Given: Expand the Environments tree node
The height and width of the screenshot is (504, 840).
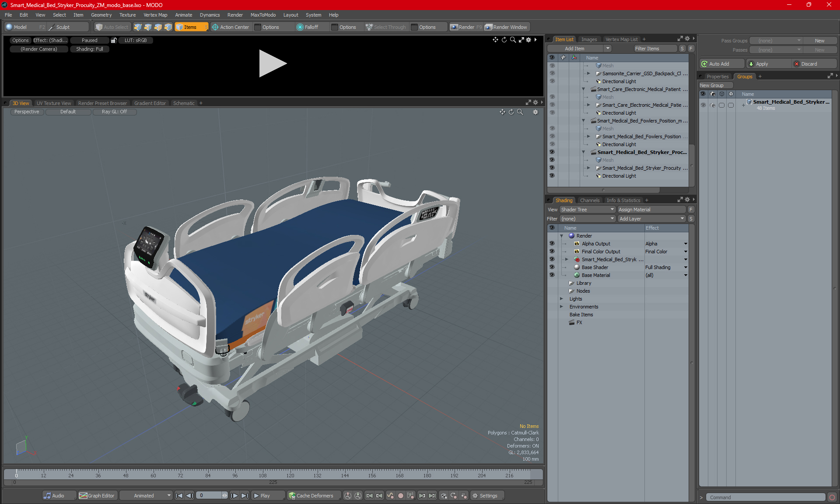Looking at the screenshot, I should [562, 307].
